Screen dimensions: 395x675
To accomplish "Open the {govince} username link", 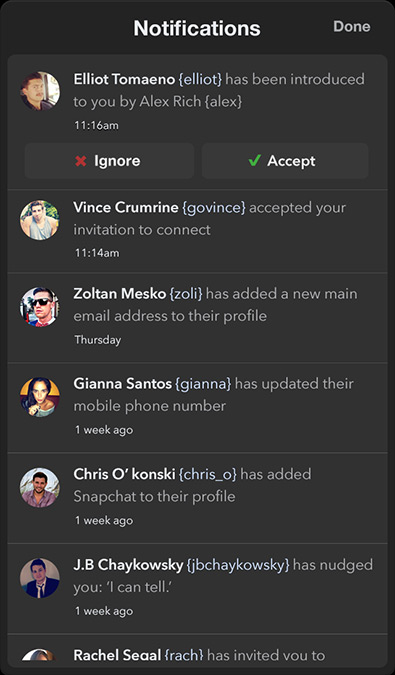I will [214, 207].
